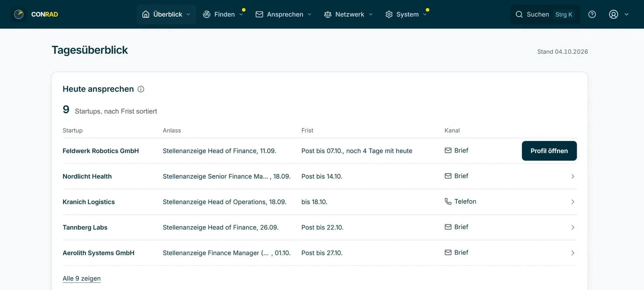
Task: Click the Brief envelope icon for Feldwerk Robotics
Action: (x=448, y=150)
